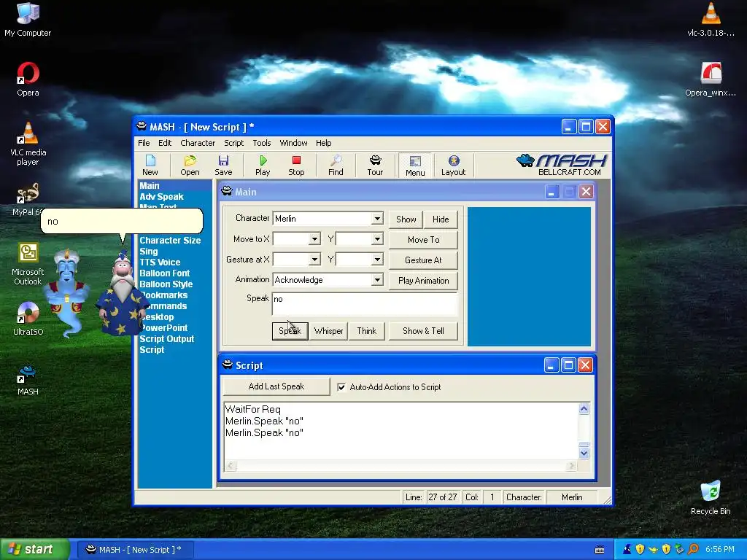Click the Play Animation button

423,281
